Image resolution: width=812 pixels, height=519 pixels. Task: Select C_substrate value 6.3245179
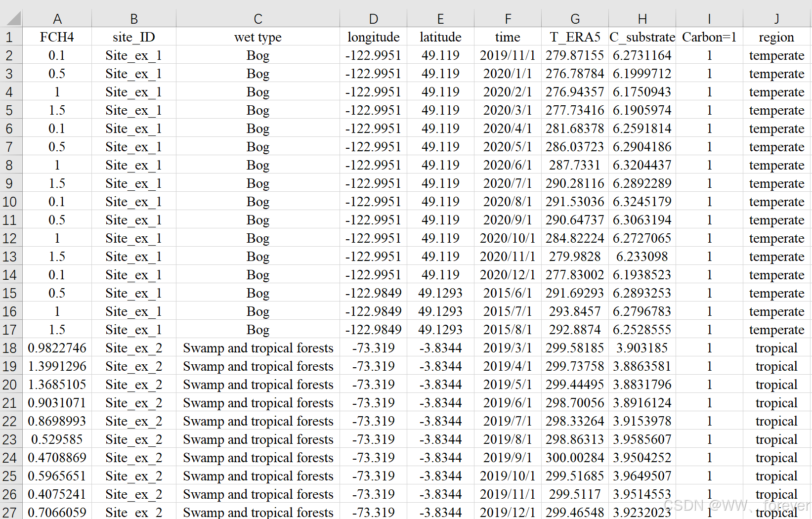tap(642, 201)
